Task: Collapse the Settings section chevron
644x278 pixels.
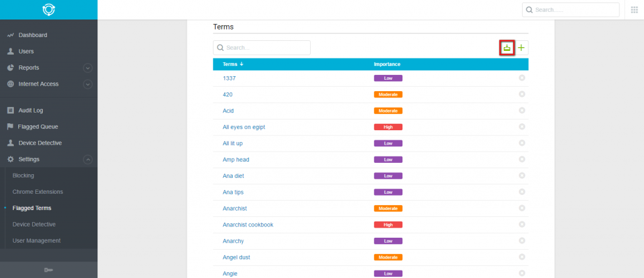Action: [87, 159]
